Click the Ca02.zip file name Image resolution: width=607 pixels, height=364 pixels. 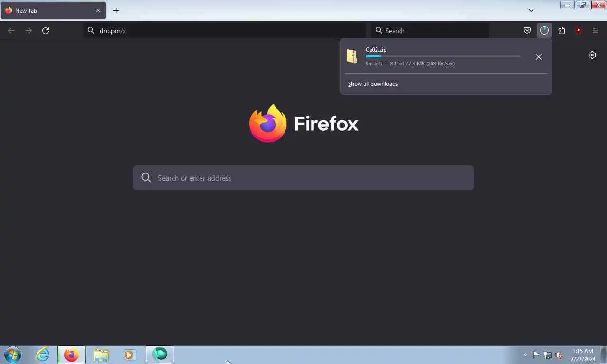(376, 50)
